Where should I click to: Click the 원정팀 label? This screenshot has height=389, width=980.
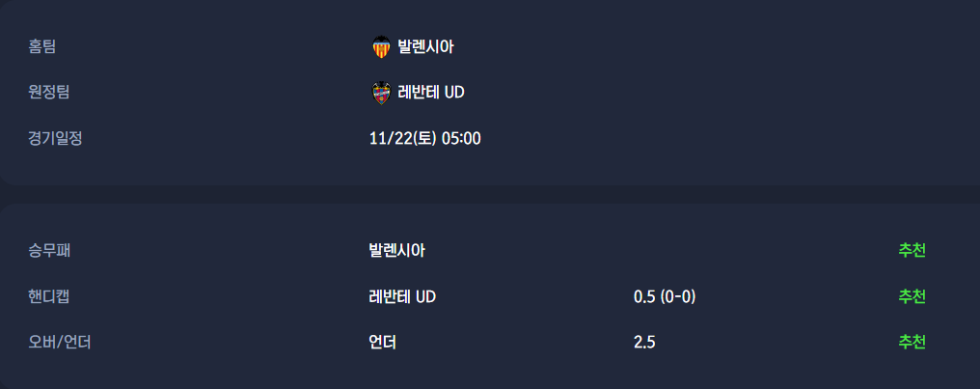(x=49, y=93)
